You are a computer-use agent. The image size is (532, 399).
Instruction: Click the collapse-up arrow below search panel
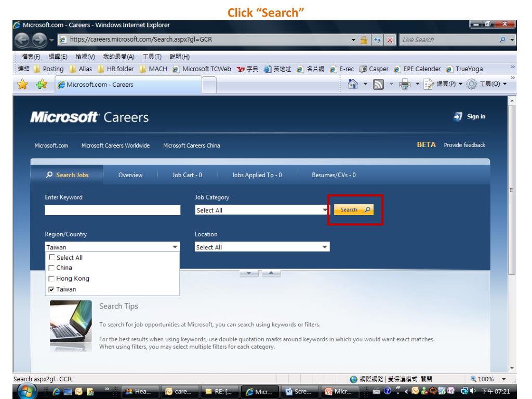click(271, 273)
